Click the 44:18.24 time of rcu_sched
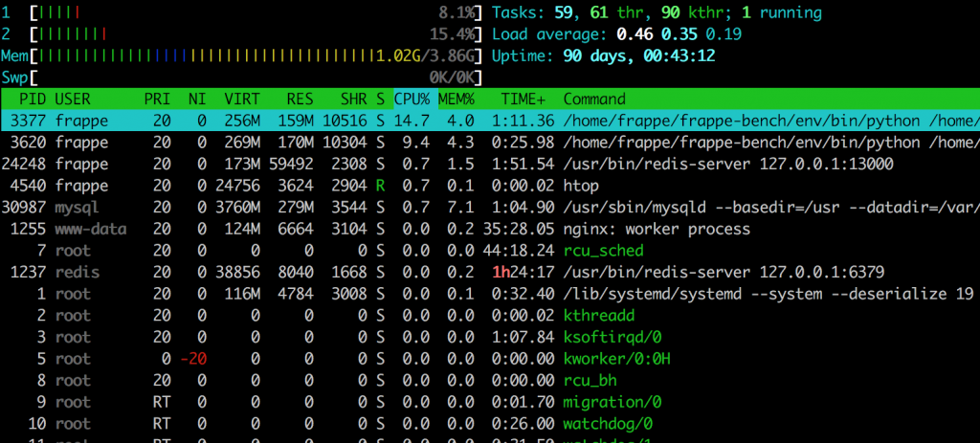The image size is (980, 443). tap(519, 251)
